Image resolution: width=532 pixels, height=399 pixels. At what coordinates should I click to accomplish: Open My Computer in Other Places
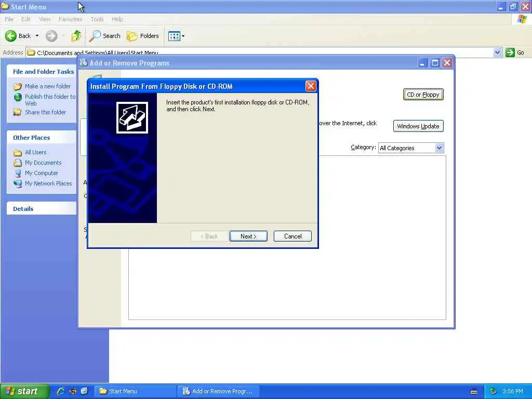coord(42,173)
